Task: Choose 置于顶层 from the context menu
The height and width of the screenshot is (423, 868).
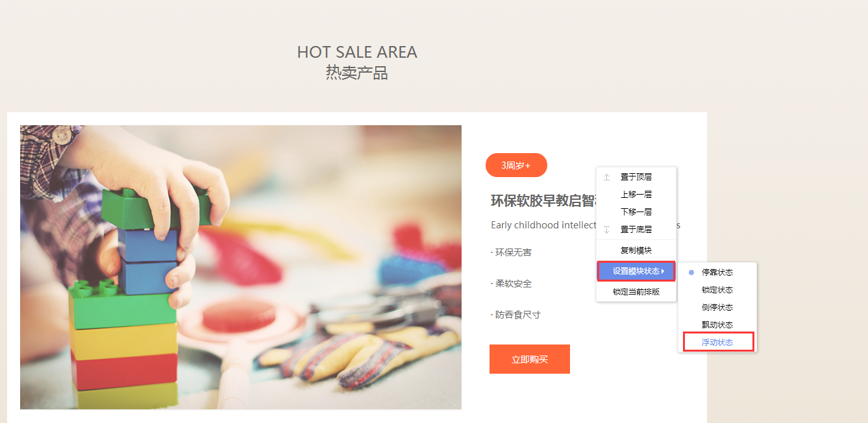Action: click(636, 176)
